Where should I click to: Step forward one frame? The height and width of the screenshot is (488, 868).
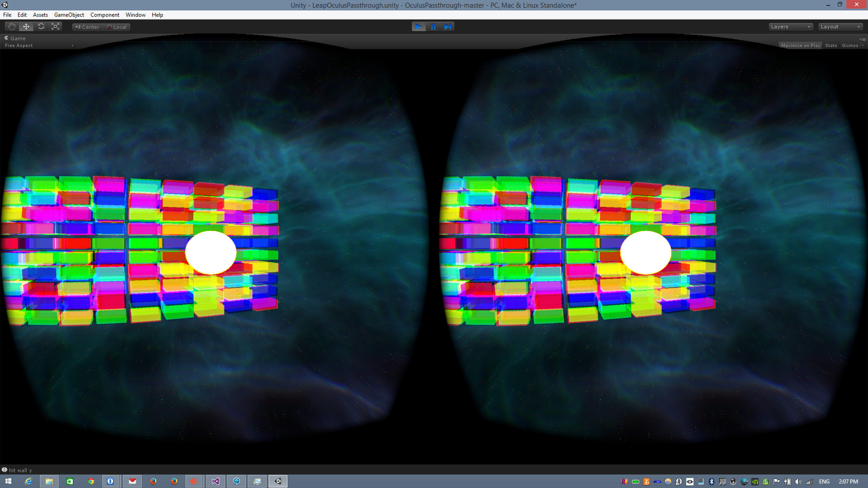tap(448, 27)
